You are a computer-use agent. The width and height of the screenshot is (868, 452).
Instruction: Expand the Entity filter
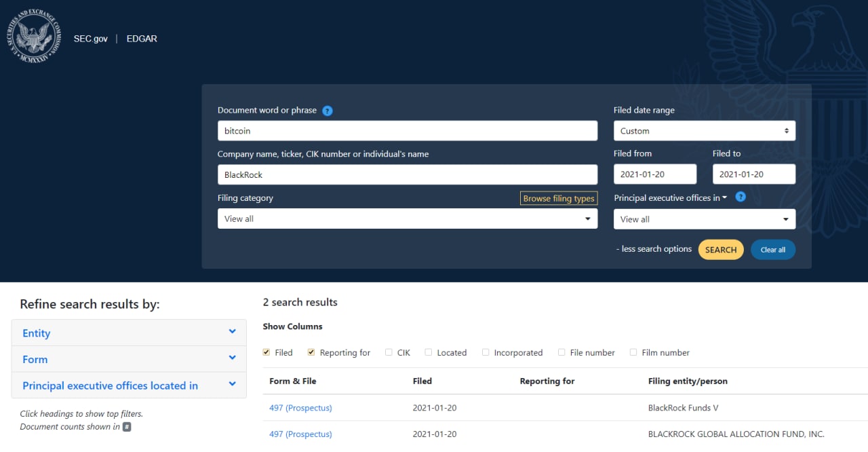pyautogui.click(x=129, y=333)
